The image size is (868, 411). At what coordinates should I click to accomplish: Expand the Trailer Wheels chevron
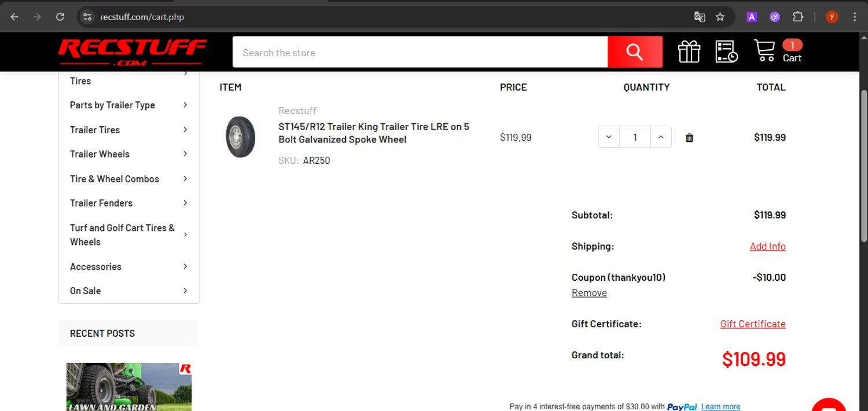pos(185,154)
